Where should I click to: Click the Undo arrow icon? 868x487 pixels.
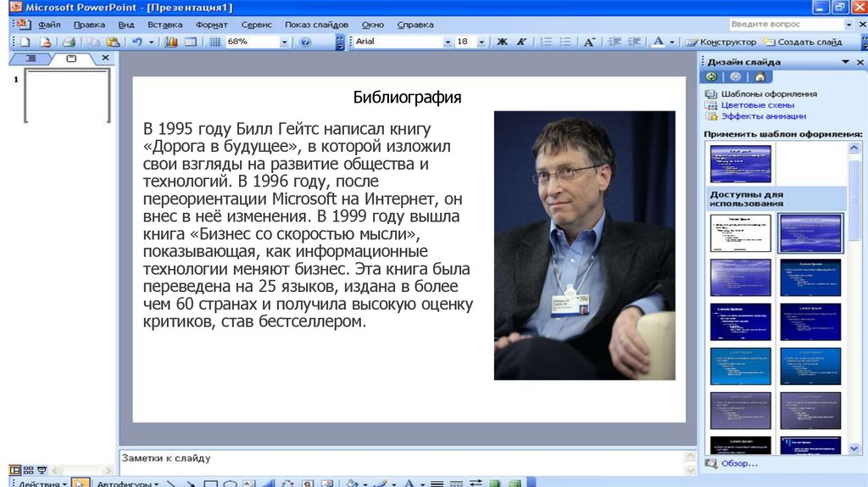(136, 42)
